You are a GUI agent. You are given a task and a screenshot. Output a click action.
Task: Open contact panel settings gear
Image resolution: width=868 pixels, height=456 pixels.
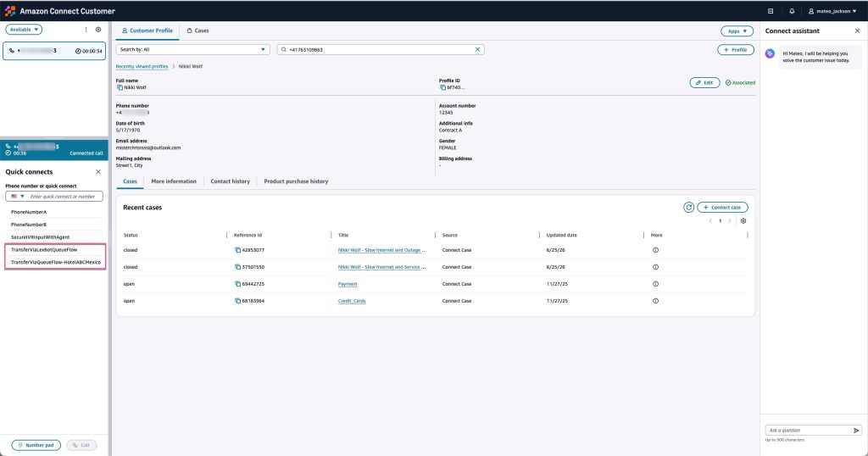(x=98, y=30)
